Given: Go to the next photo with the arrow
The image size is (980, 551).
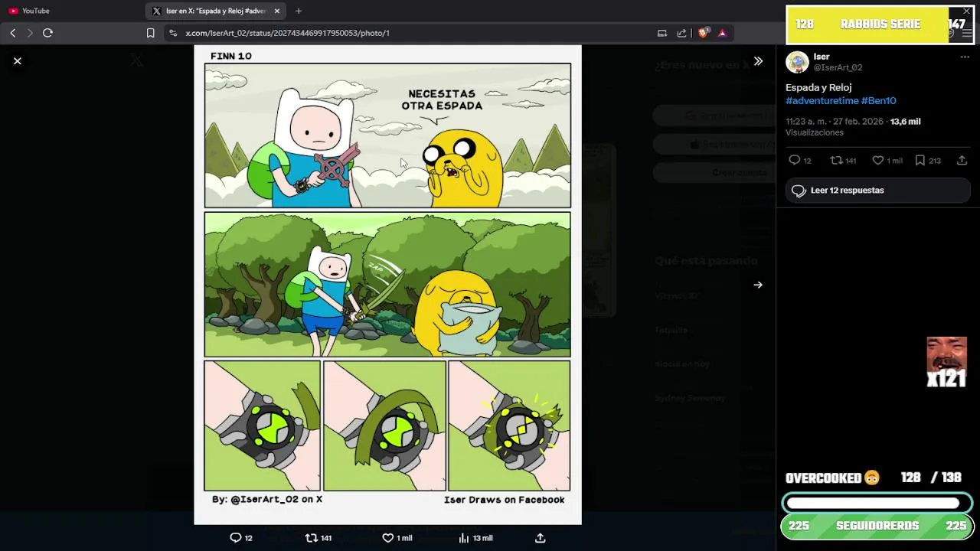Looking at the screenshot, I should (x=758, y=285).
